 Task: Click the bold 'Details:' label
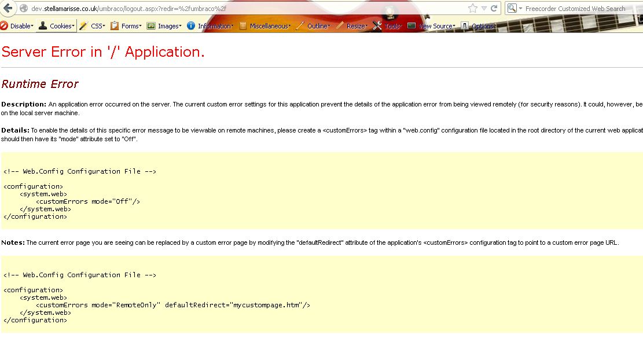pyautogui.click(x=15, y=130)
